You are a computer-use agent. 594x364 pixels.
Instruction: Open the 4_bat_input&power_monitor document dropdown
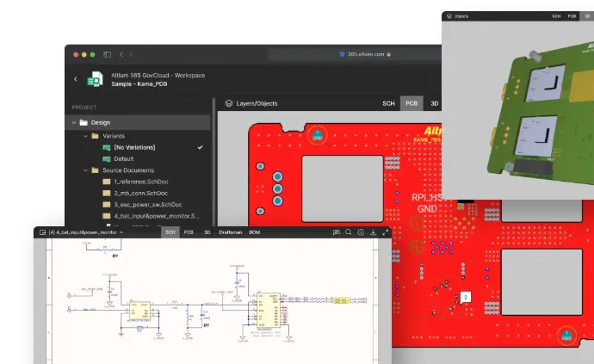[121, 232]
